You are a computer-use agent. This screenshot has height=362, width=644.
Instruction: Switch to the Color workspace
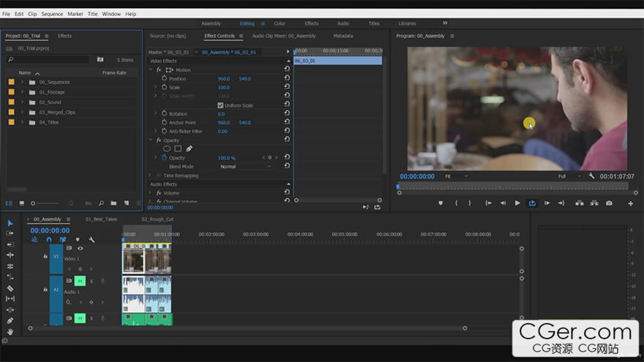pyautogui.click(x=280, y=23)
